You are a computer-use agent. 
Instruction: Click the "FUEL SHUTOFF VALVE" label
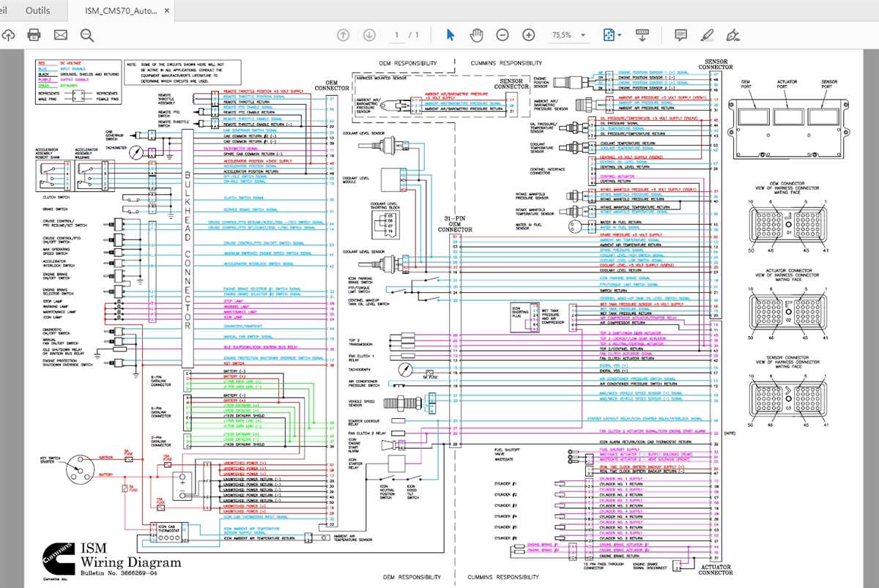tap(507, 451)
